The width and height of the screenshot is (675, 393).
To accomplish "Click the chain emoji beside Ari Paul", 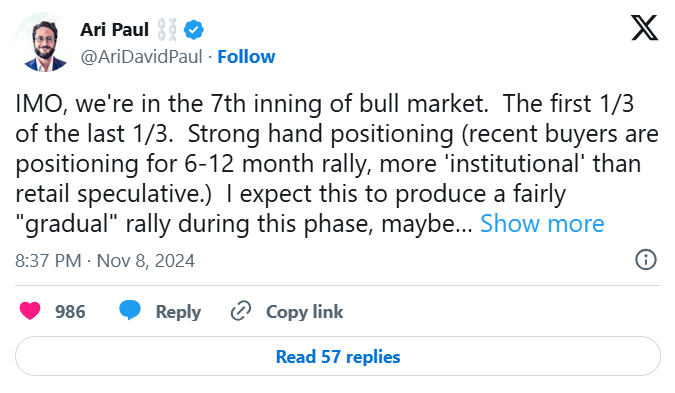I will (x=167, y=30).
